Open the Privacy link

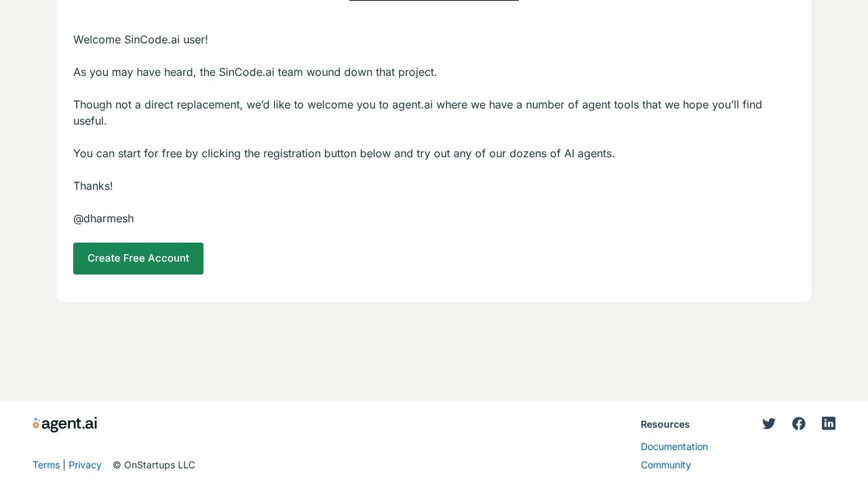85,465
